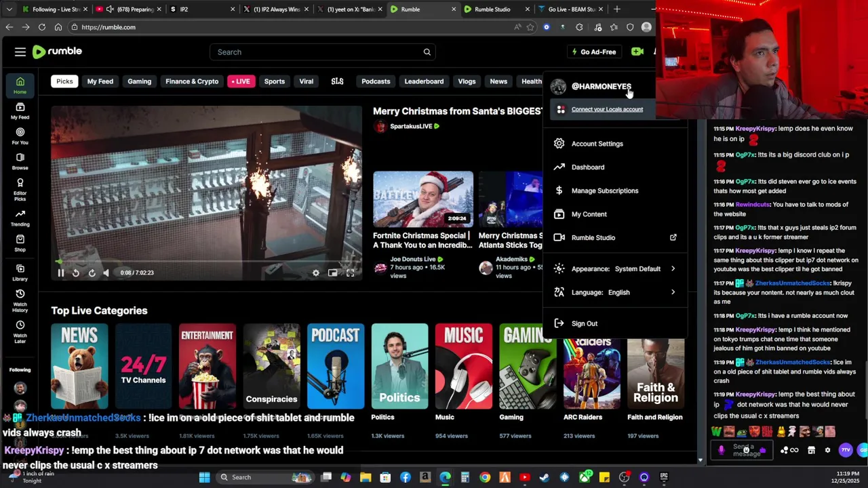Select the Leaderboard tab
Viewport: 868px width, 488px height.
(x=424, y=81)
